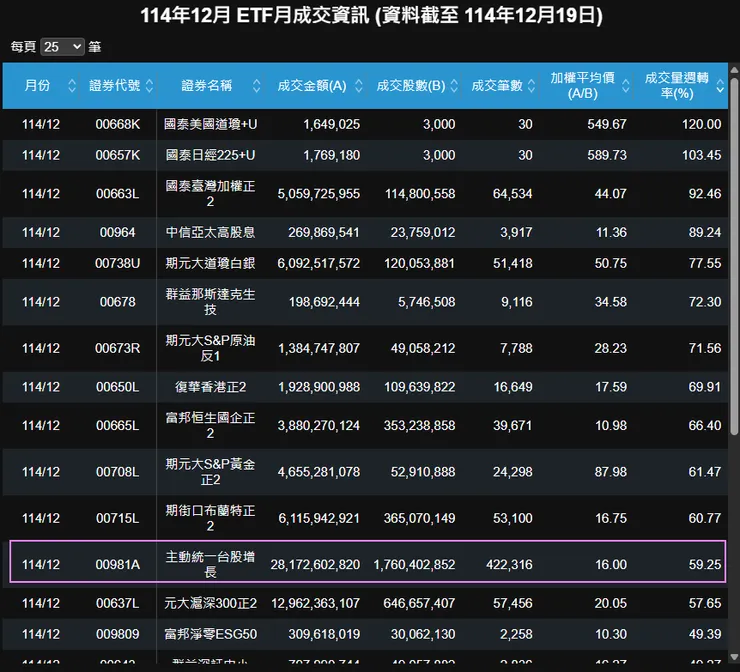The image size is (740, 672).
Task: Click the name 國泰美國道瓊+U
Action: point(210,124)
